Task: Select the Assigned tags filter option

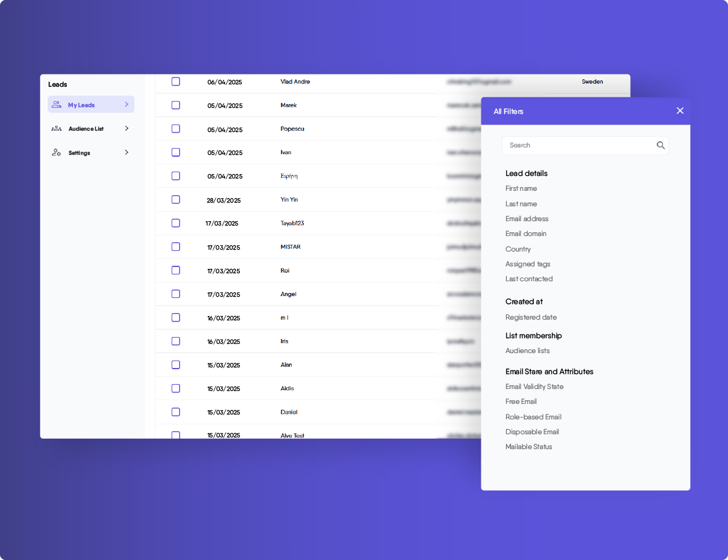Action: [527, 264]
